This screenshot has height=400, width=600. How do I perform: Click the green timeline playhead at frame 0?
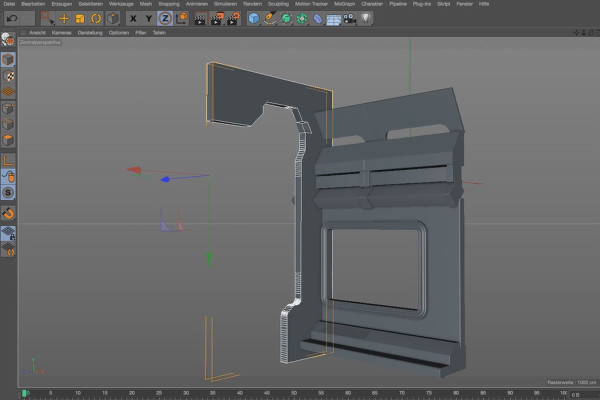(24, 393)
